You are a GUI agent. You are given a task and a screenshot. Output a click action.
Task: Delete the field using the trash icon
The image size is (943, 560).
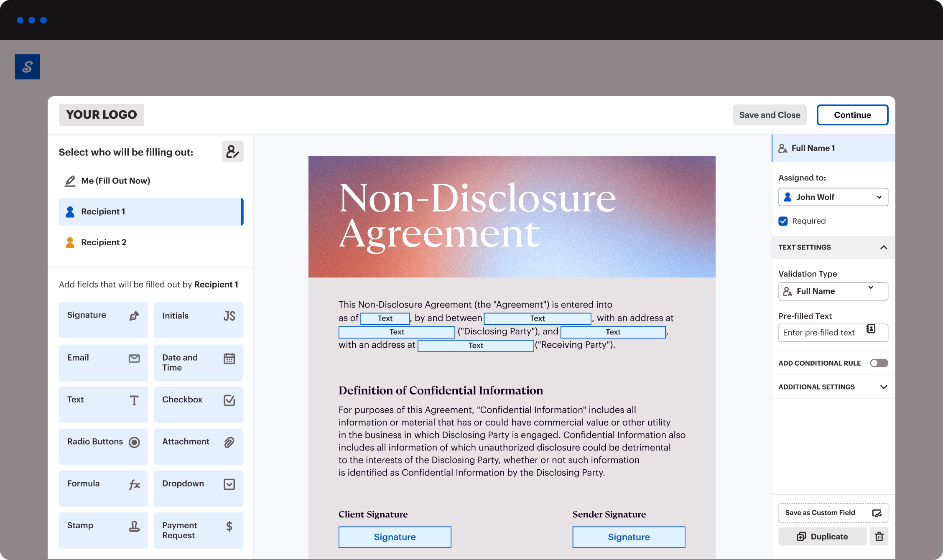point(879,536)
